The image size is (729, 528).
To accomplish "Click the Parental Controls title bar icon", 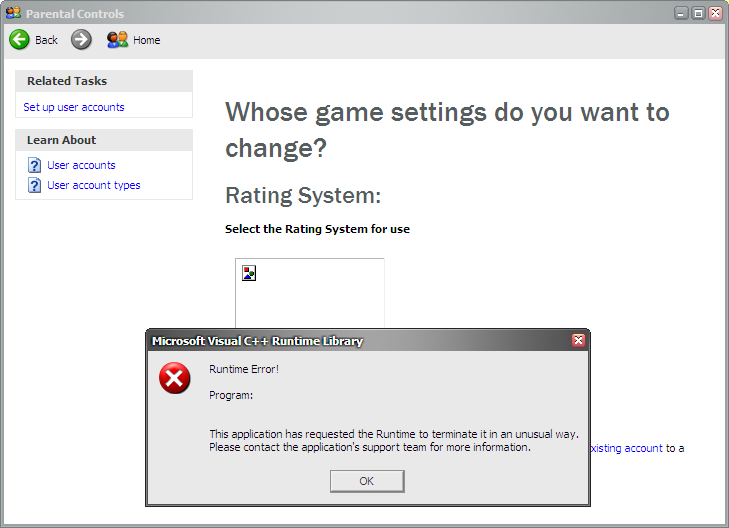I will pyautogui.click(x=13, y=13).
